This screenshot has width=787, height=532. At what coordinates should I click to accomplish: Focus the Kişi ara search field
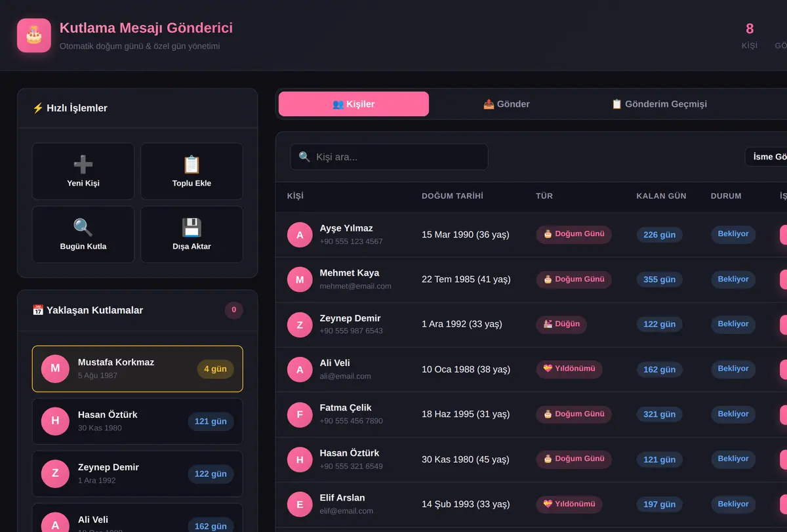coord(389,157)
